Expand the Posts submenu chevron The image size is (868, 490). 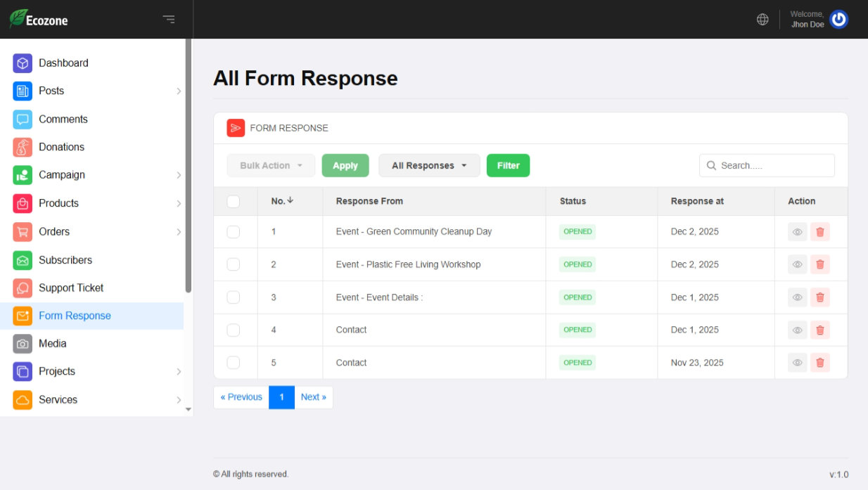coord(179,91)
